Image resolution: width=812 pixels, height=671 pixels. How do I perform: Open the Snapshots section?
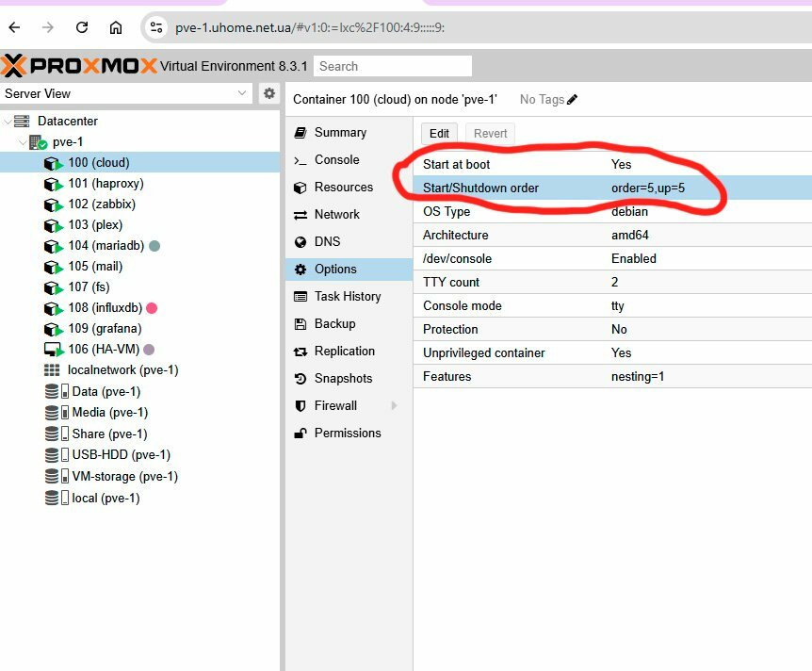coord(349,378)
